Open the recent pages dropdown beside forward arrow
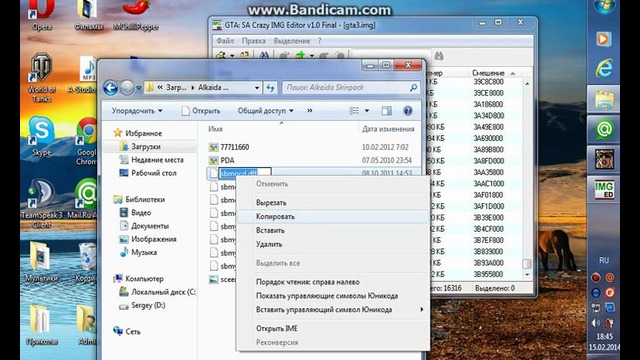The width and height of the screenshot is (640, 360). 138,88
